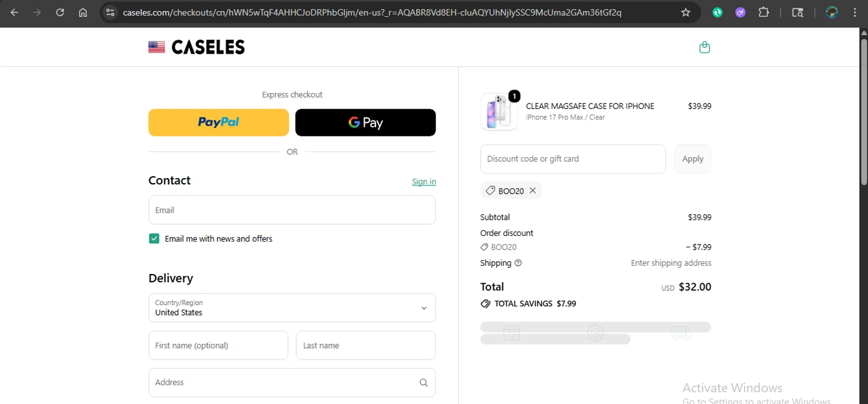Click the Delivery section heading
868x404 pixels.
coord(171,278)
